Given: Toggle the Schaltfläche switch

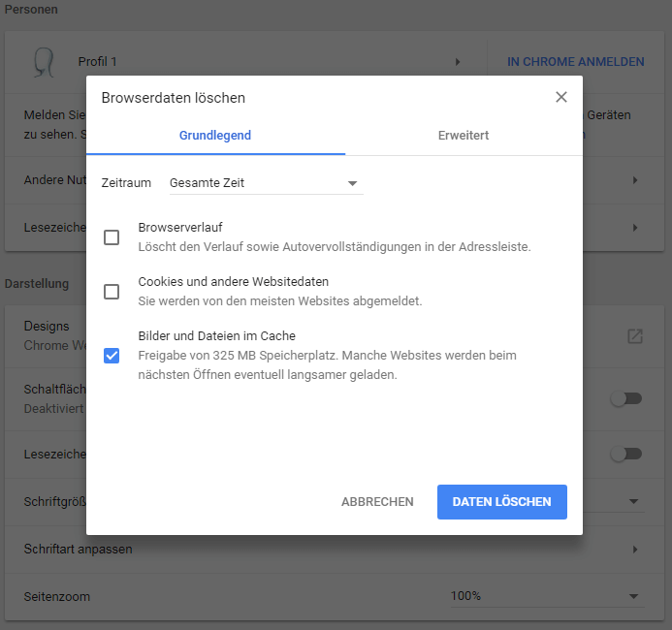Looking at the screenshot, I should [626, 398].
